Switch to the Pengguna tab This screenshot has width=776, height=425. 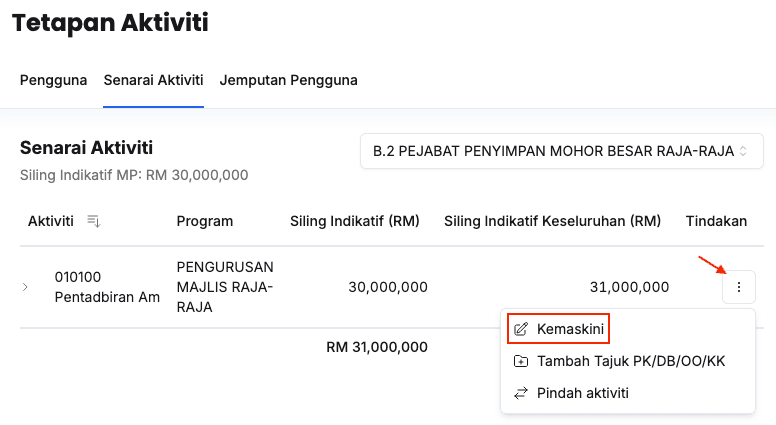(53, 80)
